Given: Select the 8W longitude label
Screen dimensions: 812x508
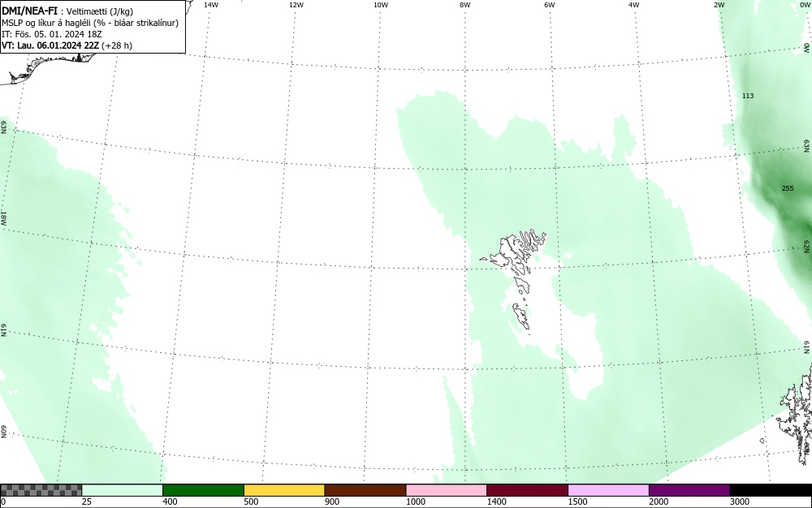Looking at the screenshot, I should tap(465, 5).
